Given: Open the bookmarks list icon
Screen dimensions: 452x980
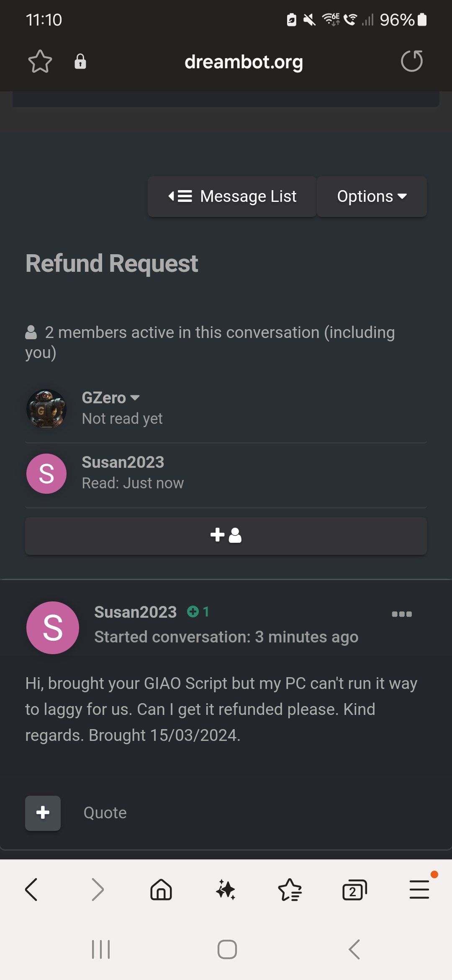Looking at the screenshot, I should tap(290, 890).
